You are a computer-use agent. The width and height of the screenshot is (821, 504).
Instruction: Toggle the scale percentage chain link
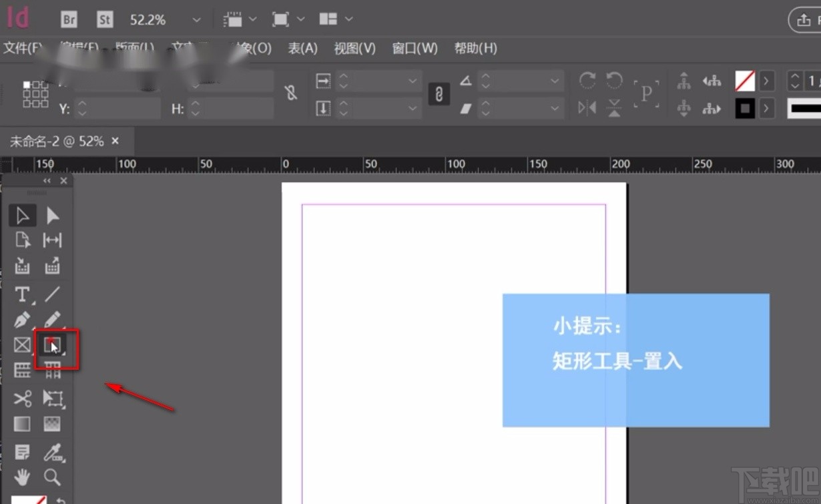(x=439, y=93)
